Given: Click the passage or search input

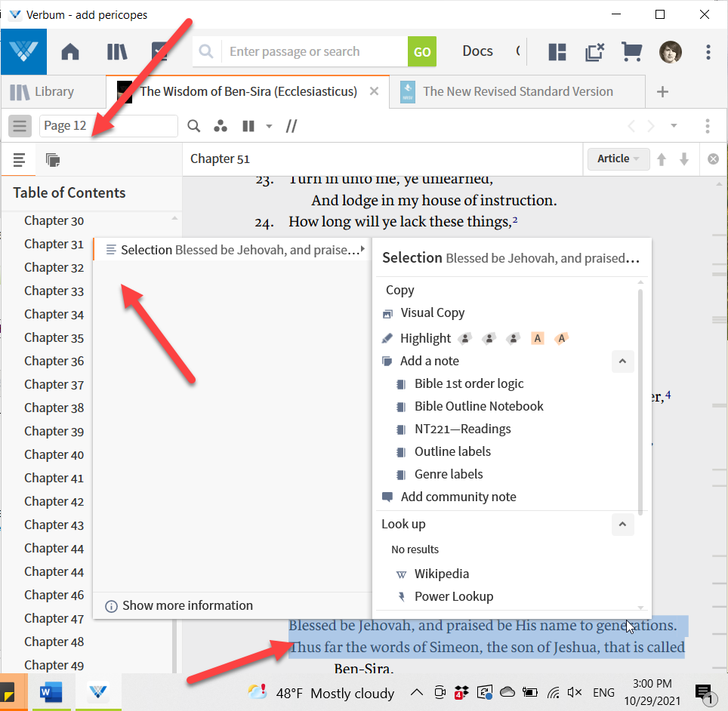Looking at the screenshot, I should tap(314, 51).
